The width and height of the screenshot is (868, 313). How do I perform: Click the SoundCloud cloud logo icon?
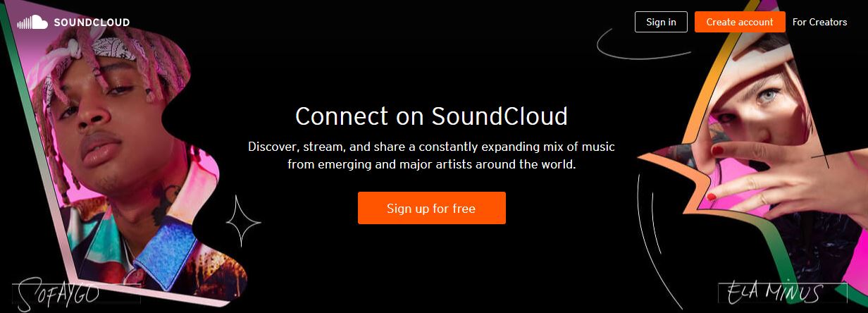(32, 23)
